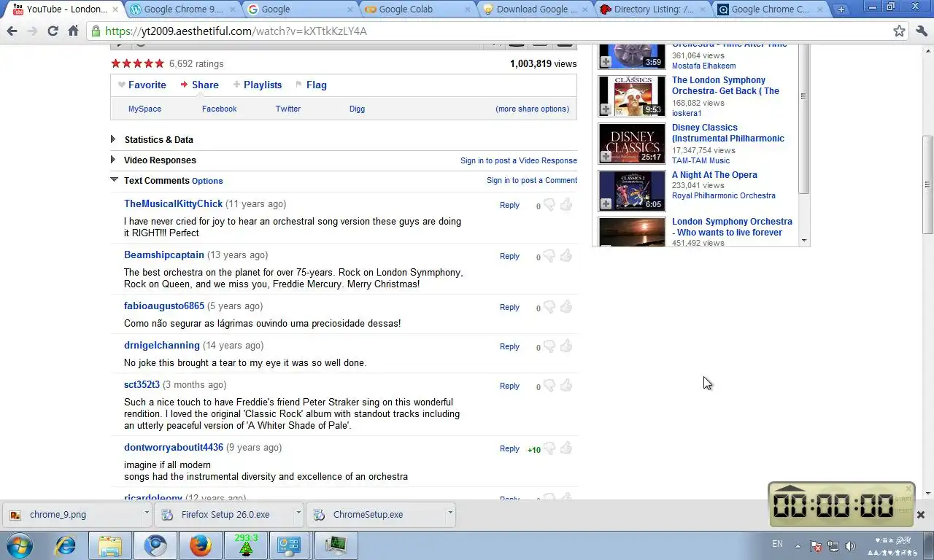Screen dimensions: 934x560
Task: Click the Favorite button
Action: (142, 85)
